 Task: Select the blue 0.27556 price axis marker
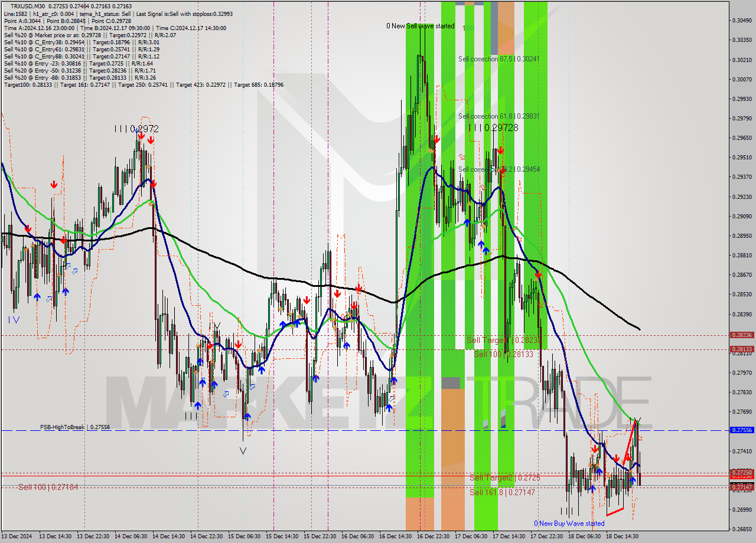(742, 430)
